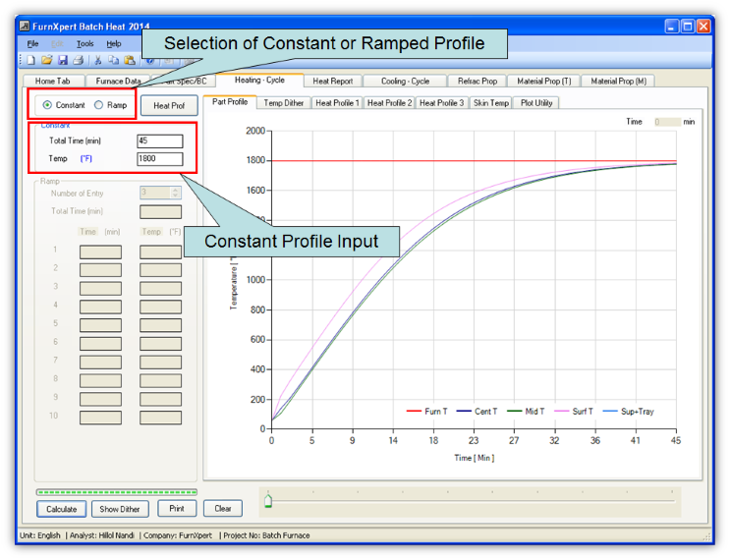The height and width of the screenshot is (560, 730).
Task: Select the Part Profile sub-tab
Action: pos(230,102)
